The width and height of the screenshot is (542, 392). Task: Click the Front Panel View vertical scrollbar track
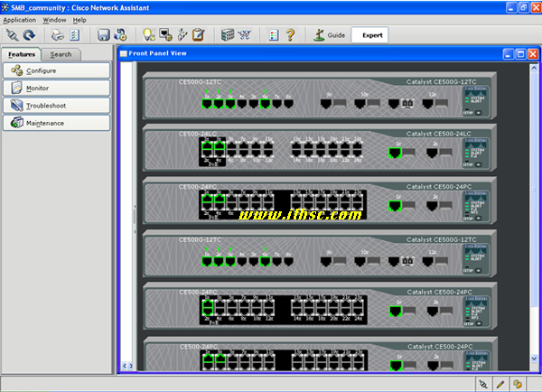(534, 213)
